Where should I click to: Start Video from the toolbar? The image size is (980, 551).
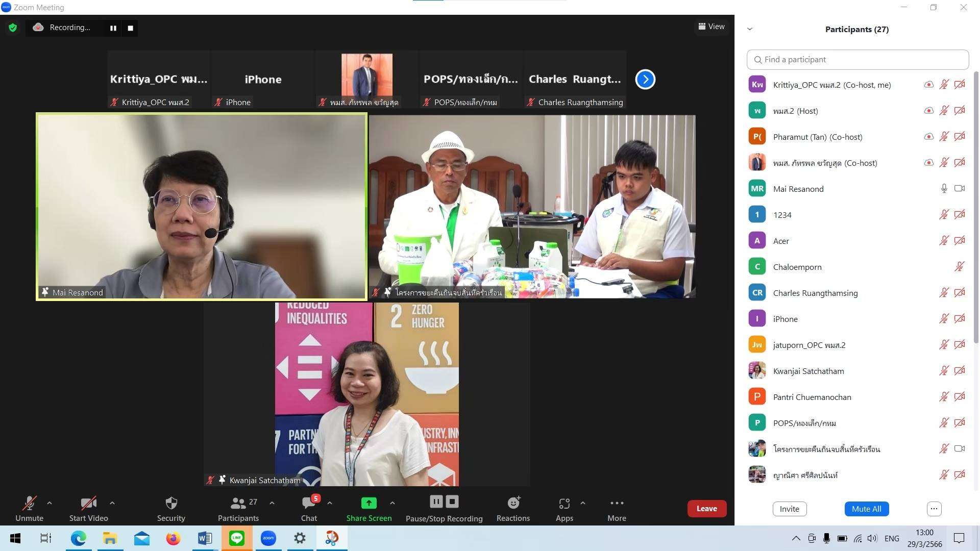point(88,509)
